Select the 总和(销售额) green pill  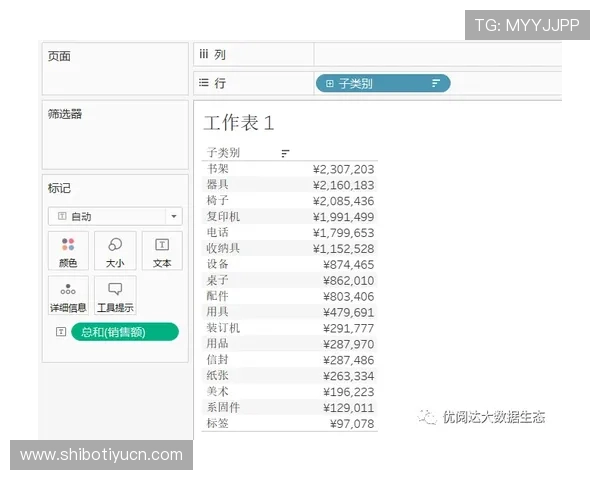(x=125, y=332)
